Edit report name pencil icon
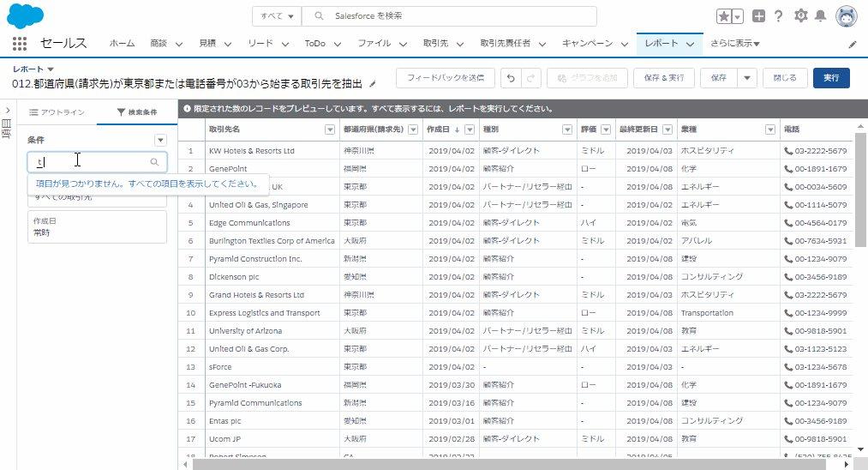 coord(373,84)
